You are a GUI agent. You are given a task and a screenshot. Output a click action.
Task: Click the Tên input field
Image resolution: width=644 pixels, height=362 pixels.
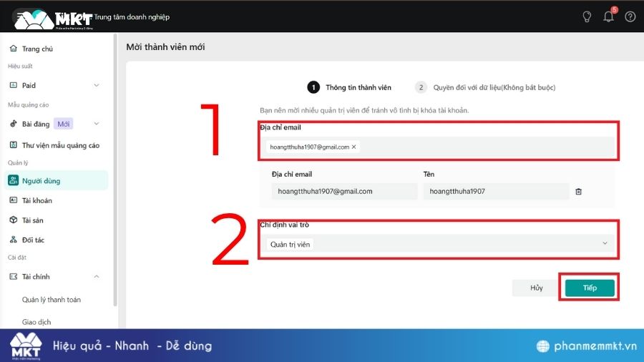[x=496, y=192]
